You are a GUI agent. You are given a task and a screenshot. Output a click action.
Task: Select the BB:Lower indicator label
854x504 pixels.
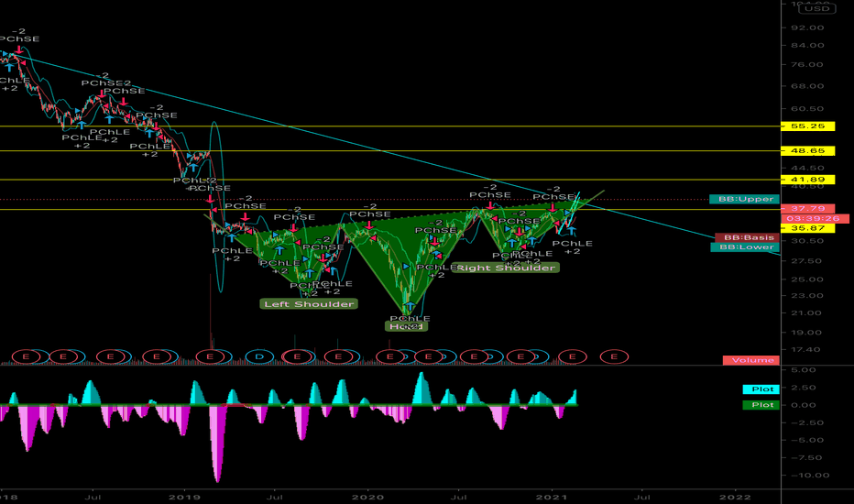(x=745, y=247)
